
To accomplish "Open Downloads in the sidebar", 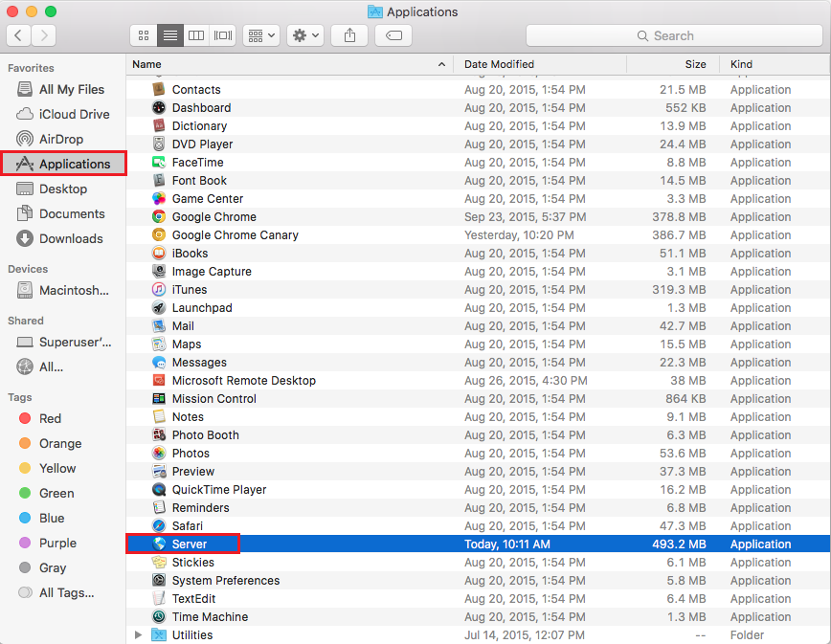I will point(70,239).
